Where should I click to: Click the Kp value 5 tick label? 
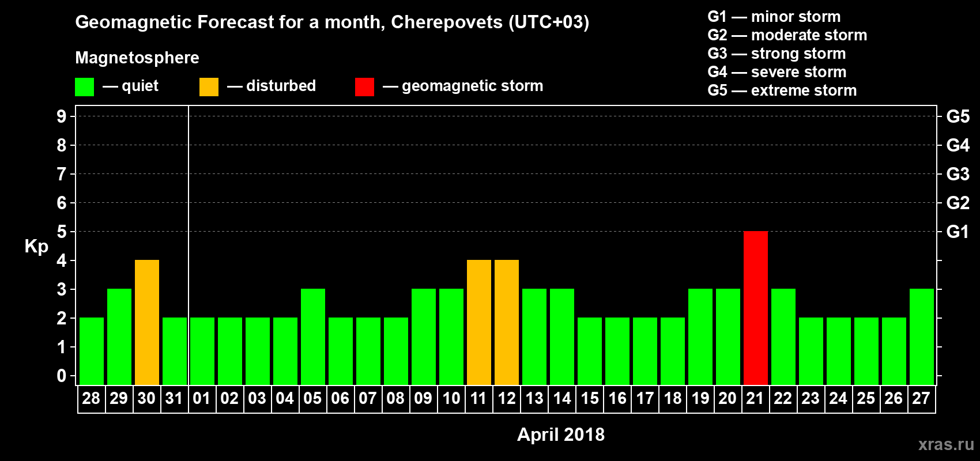[x=62, y=232]
